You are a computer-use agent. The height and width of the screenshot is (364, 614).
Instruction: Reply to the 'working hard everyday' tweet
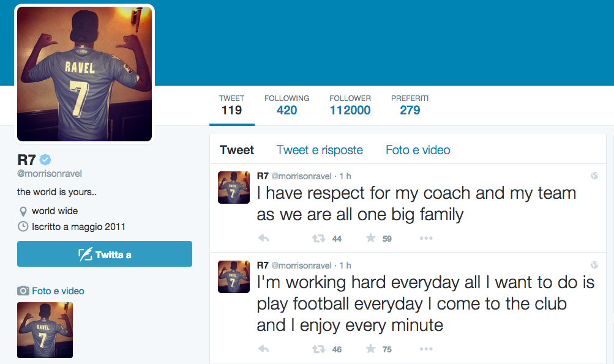(x=264, y=349)
